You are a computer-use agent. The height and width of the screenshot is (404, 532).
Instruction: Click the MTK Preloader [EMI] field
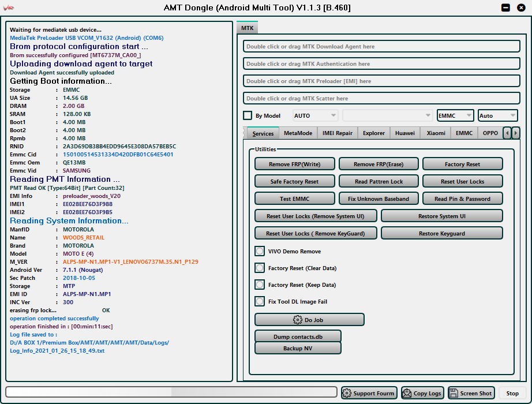click(x=381, y=81)
